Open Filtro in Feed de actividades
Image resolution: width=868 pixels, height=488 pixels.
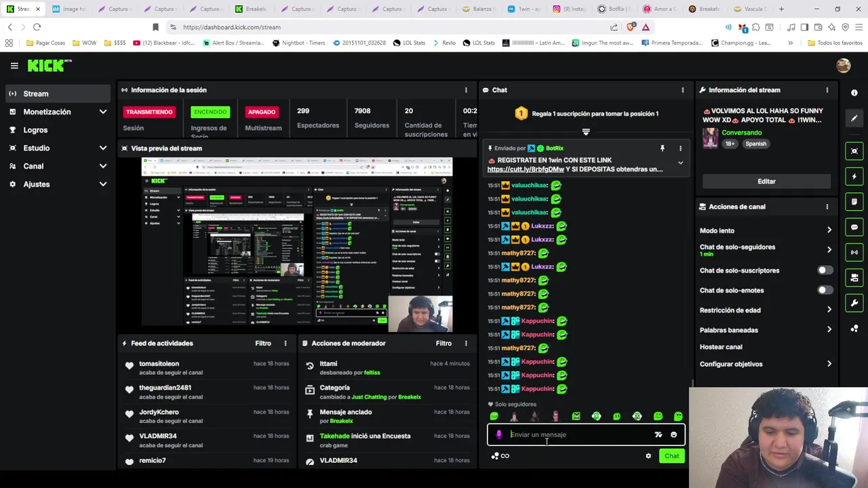pos(263,344)
